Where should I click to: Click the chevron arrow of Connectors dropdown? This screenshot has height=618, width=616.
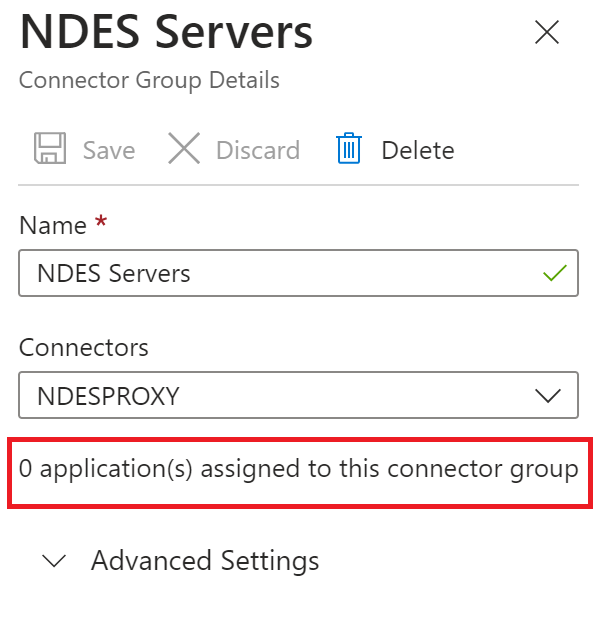click(547, 396)
